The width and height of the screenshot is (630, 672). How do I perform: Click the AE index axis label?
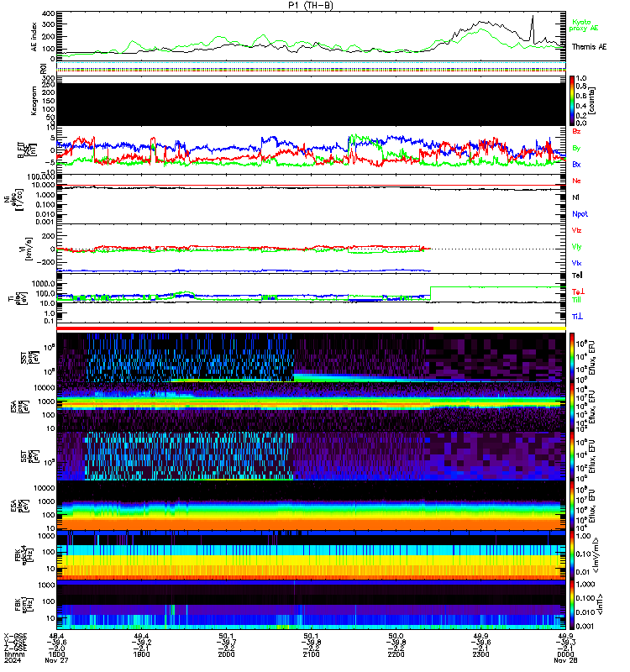point(34,36)
